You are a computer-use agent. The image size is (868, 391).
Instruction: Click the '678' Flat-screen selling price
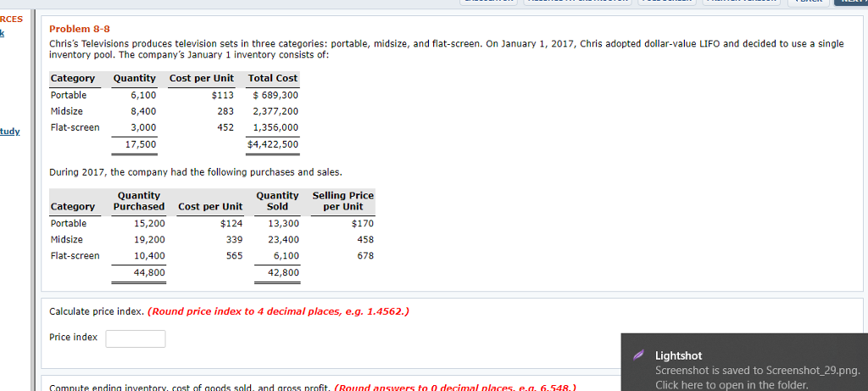tap(366, 256)
